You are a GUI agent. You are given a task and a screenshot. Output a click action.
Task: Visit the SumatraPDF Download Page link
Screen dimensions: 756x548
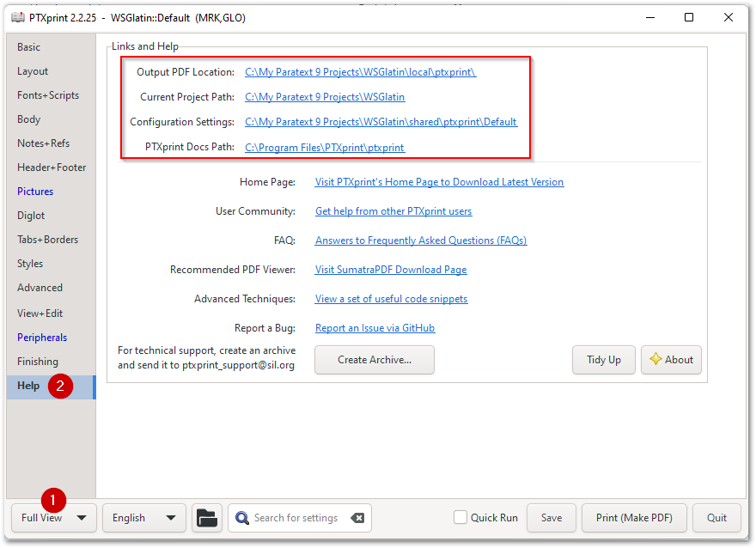click(390, 269)
